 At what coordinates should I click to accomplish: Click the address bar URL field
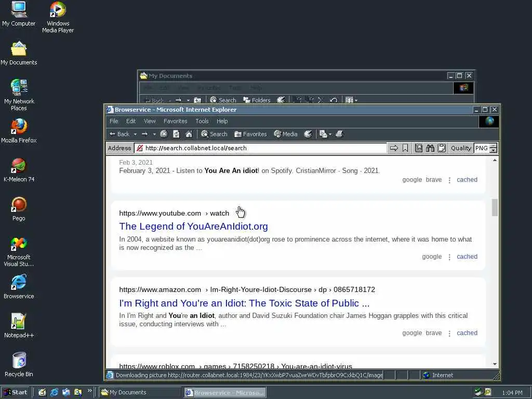260,148
